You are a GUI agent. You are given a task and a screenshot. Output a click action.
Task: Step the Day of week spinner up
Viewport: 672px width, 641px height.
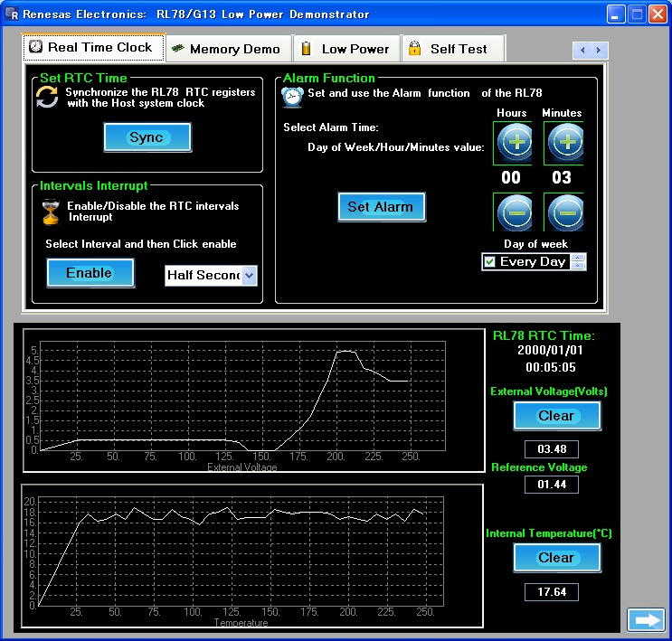point(579,258)
